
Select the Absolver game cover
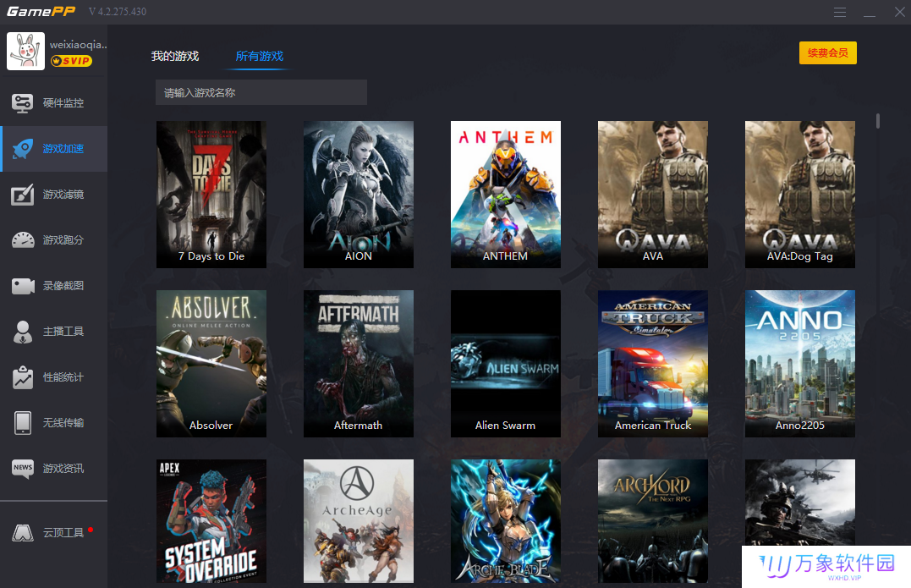pos(211,364)
